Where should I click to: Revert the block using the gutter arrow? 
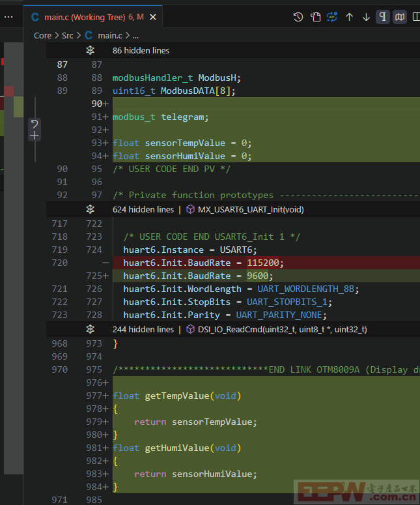(x=35, y=124)
